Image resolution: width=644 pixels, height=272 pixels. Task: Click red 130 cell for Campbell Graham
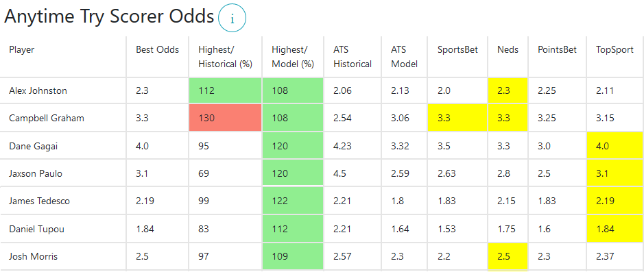(225, 118)
